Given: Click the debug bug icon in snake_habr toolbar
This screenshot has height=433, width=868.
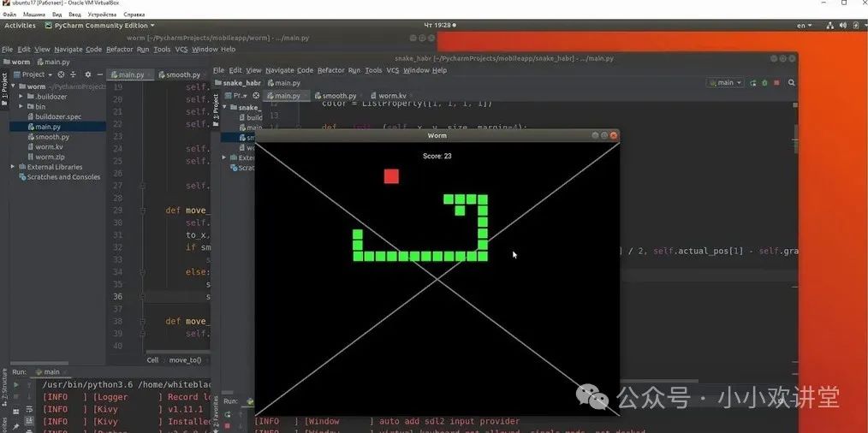Looking at the screenshot, I should (x=764, y=83).
